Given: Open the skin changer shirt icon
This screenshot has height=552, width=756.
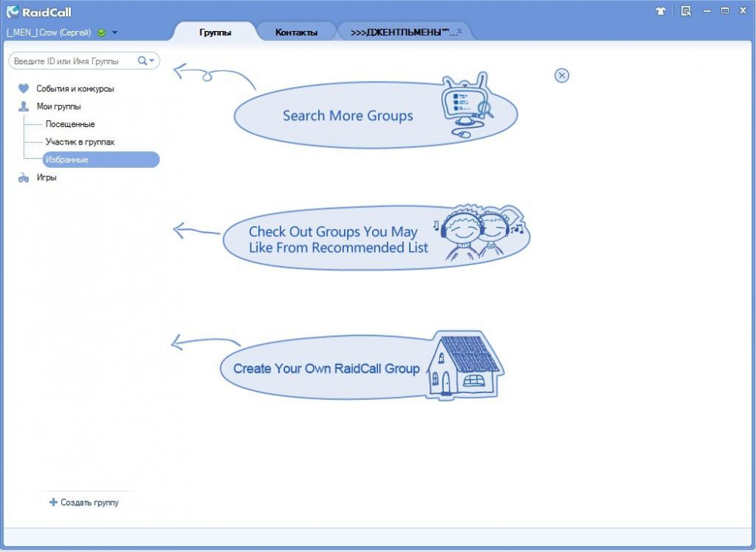Looking at the screenshot, I should (x=661, y=11).
